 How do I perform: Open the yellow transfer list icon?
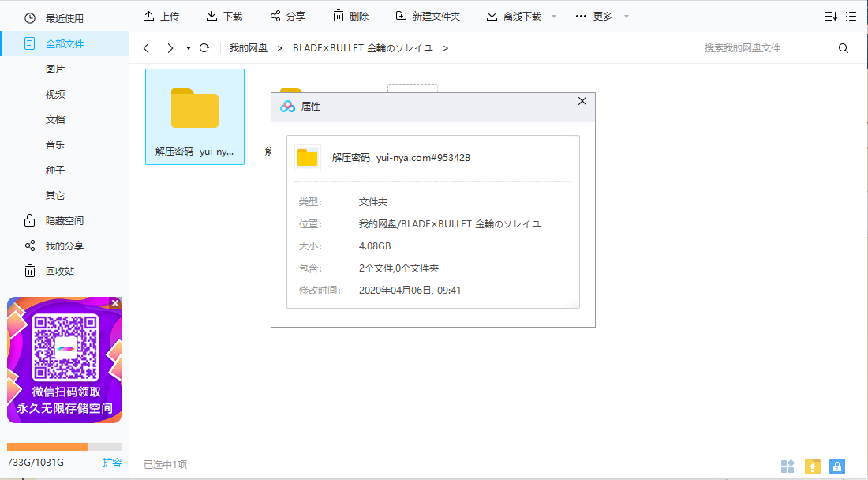[813, 467]
